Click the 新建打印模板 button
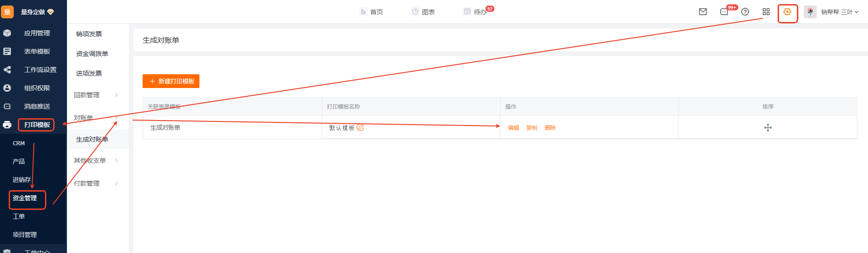 click(x=171, y=81)
